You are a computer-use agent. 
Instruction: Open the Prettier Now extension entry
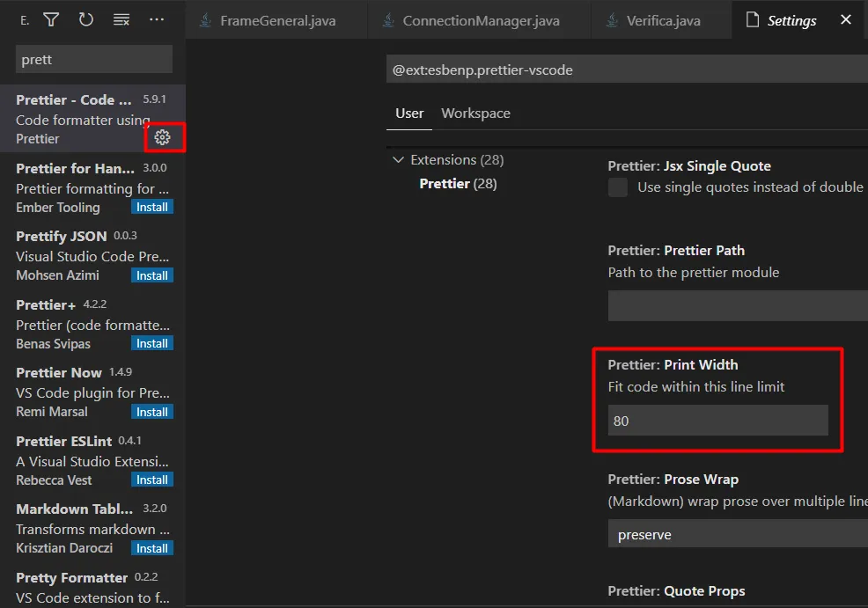92,392
